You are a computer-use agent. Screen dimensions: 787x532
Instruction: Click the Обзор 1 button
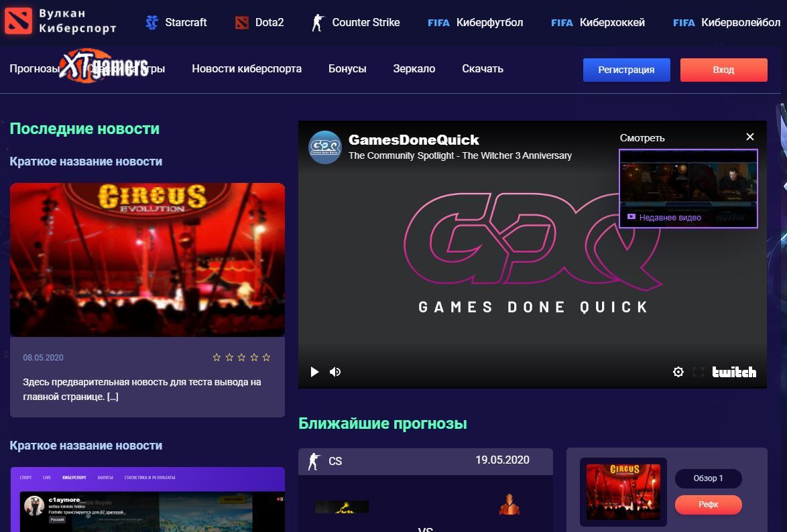(x=708, y=478)
